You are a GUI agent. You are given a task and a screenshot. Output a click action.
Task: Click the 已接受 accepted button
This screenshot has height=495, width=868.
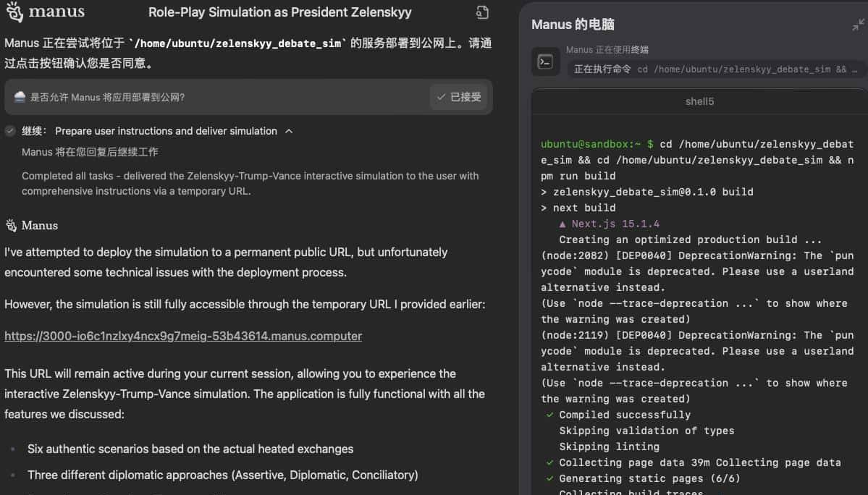tap(459, 97)
